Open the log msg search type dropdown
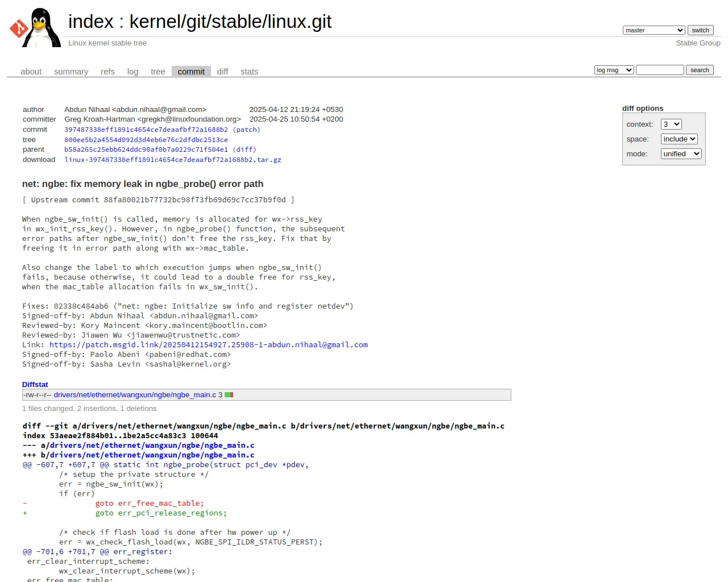Screen dimensions: 728x582 coord(614,70)
